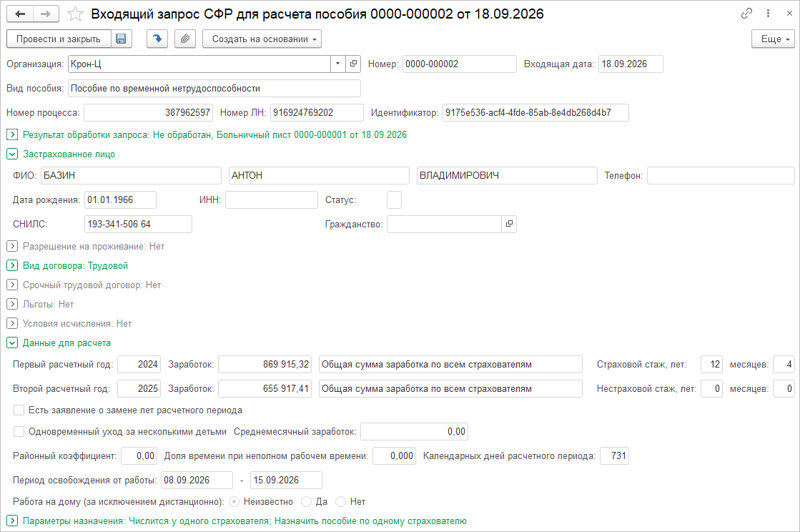The image size is (800, 532).
Task: Click into the Телефон field
Action: click(x=721, y=175)
